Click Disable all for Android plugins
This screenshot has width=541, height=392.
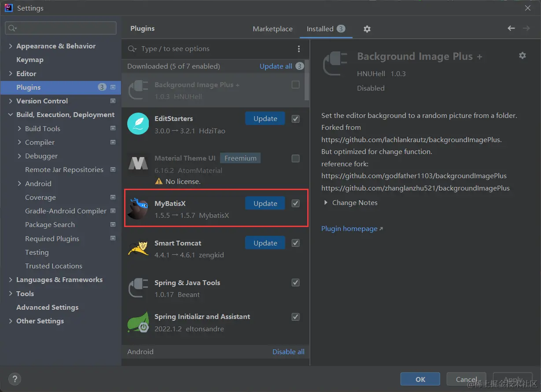click(288, 352)
